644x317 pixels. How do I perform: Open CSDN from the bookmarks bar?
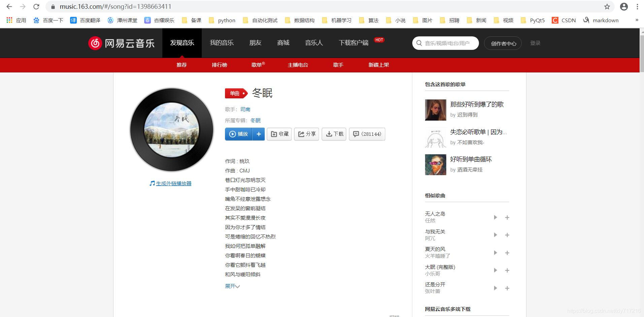564,20
